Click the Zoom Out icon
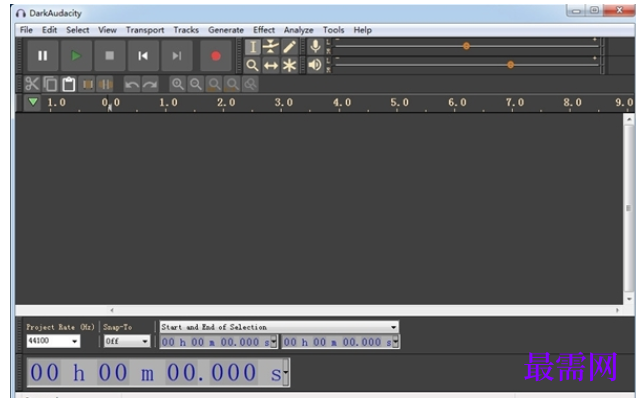Screen dimensions: 636x398 pyautogui.click(x=196, y=84)
